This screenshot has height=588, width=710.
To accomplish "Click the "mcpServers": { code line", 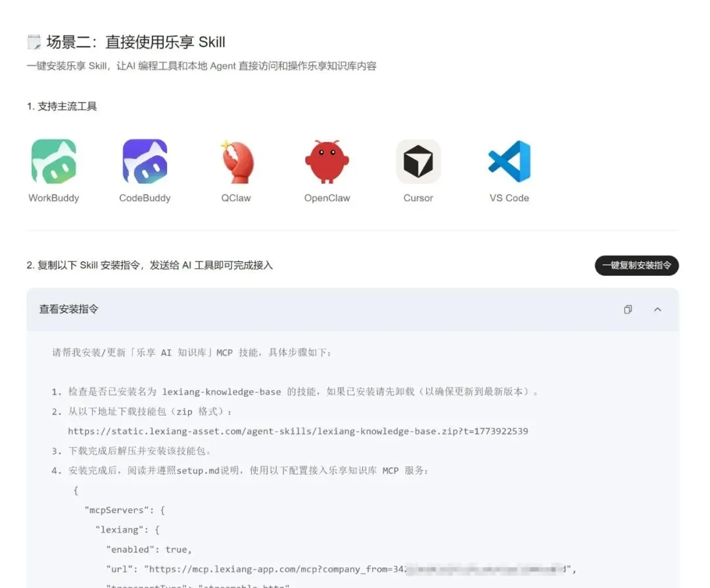I will point(125,510).
